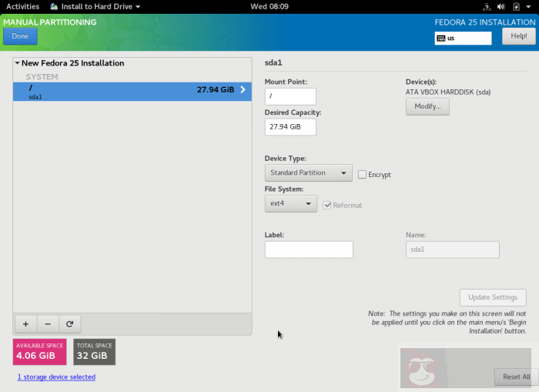The width and height of the screenshot is (539, 392).
Task: Click the Update Settings button
Action: (493, 297)
